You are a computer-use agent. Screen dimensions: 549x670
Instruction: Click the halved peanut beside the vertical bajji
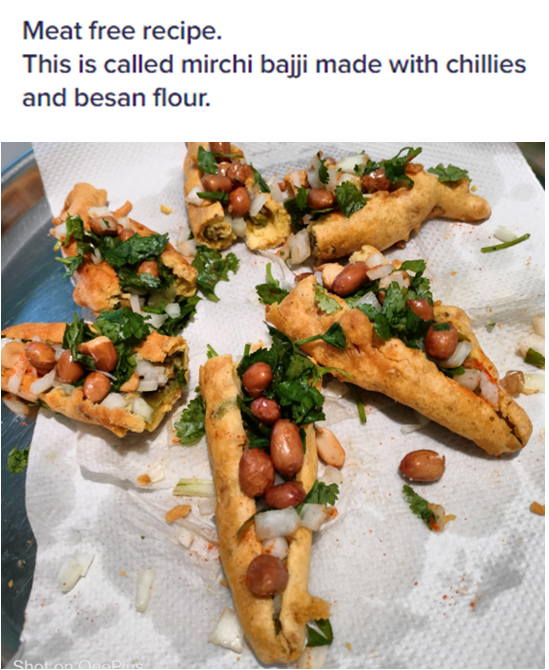coord(330,447)
